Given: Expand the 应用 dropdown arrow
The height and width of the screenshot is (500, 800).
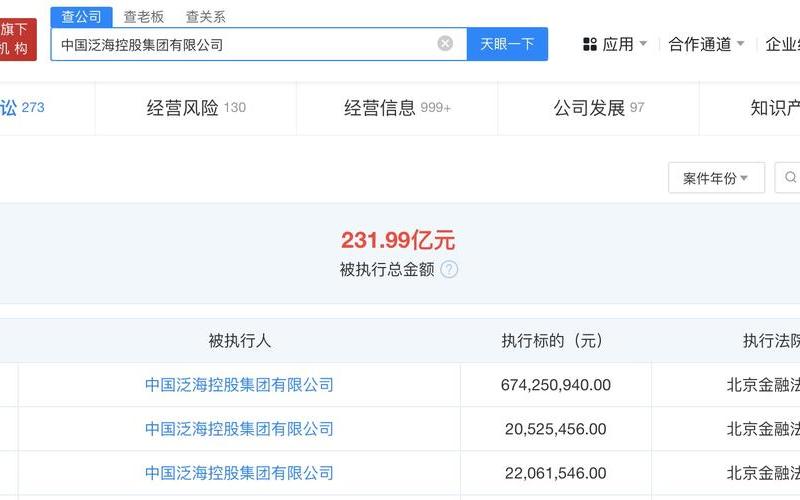Looking at the screenshot, I should coord(643,44).
